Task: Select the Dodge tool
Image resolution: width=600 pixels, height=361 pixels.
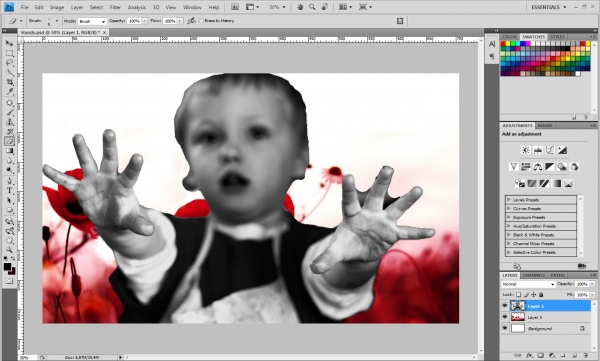Action: click(9, 170)
